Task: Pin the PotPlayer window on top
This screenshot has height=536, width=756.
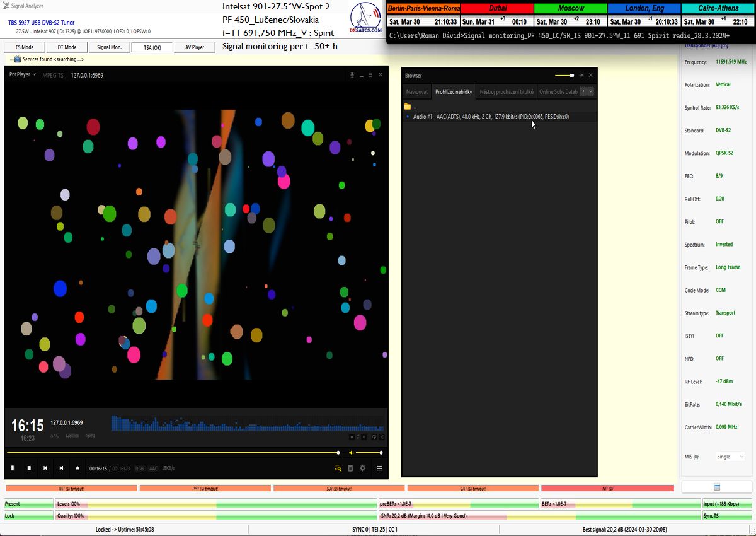Action: coord(352,74)
